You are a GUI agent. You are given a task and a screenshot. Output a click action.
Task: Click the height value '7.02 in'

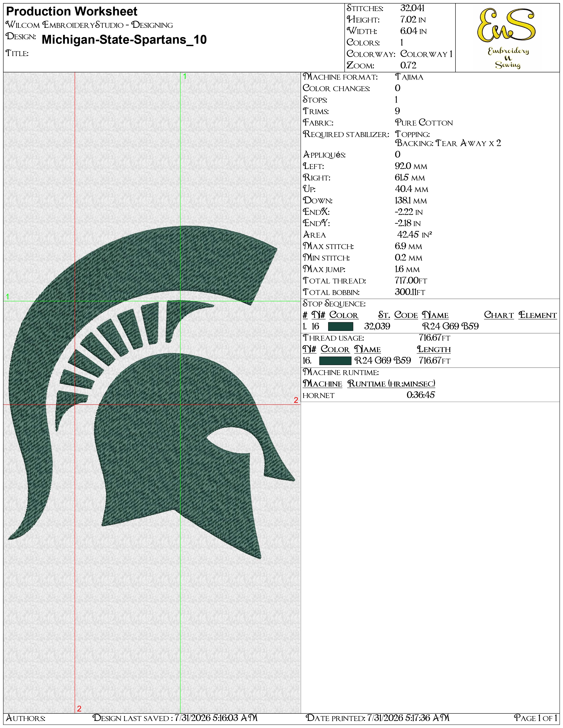coord(413,20)
